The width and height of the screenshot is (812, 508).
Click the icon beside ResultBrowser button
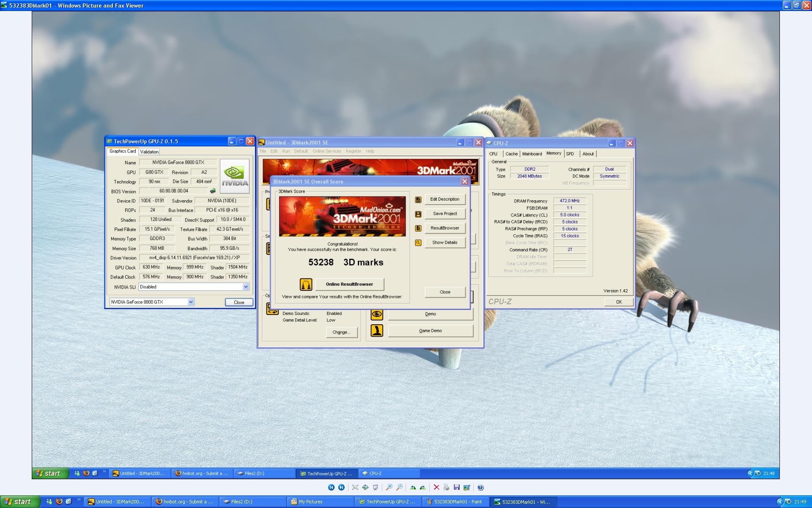pyautogui.click(x=418, y=228)
